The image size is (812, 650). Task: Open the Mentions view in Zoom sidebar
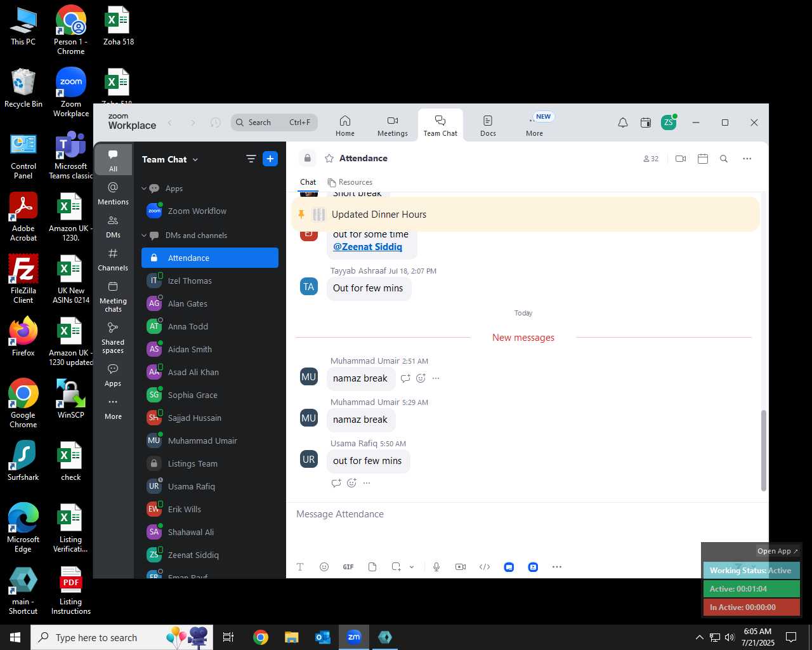pyautogui.click(x=113, y=193)
